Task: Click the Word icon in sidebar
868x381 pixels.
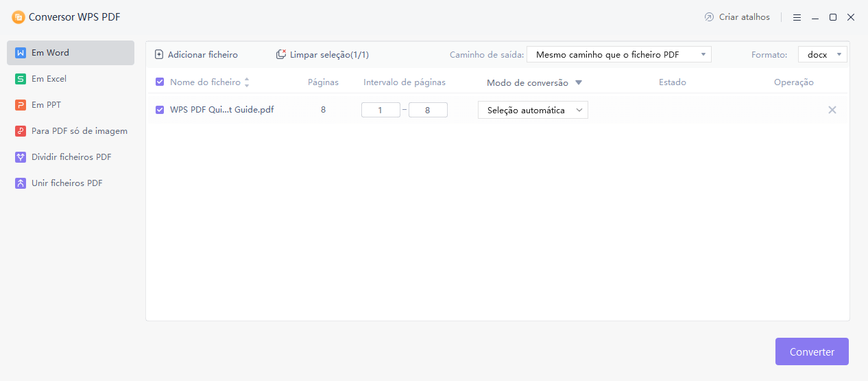Action: coord(21,53)
